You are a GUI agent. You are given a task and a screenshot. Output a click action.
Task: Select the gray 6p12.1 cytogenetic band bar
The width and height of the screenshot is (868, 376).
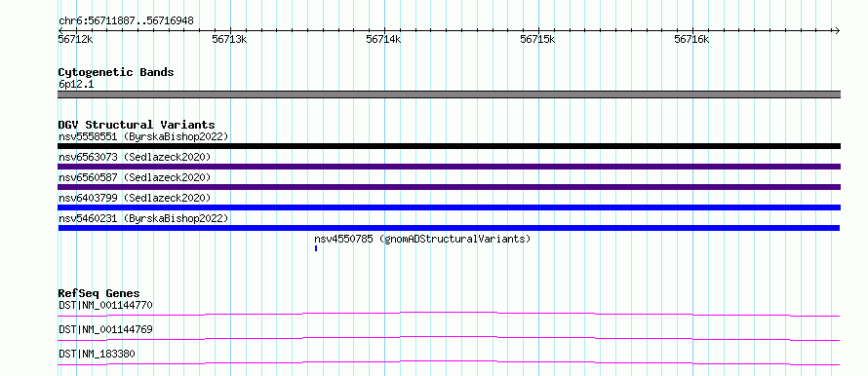pos(449,94)
